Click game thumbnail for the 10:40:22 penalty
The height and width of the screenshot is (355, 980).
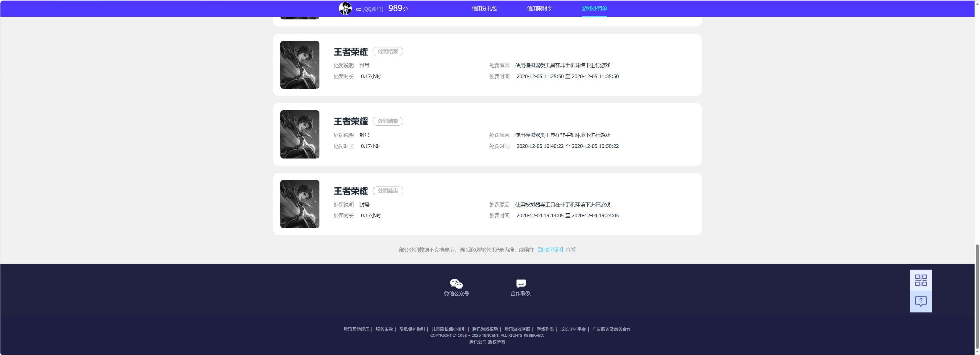[300, 134]
